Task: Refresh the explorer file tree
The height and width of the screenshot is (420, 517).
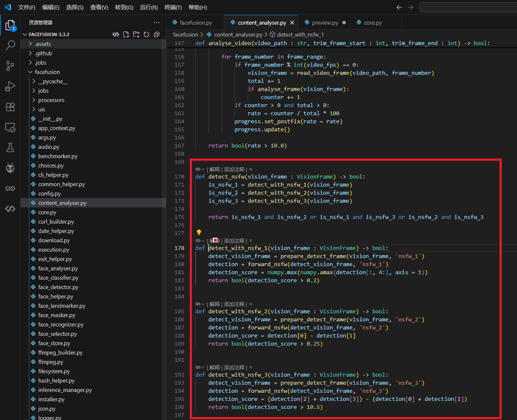Action: coord(146,34)
